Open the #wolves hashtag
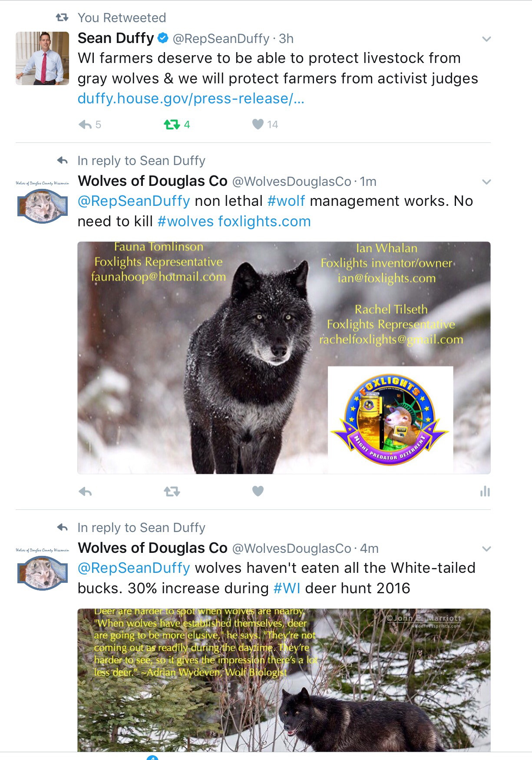 pyautogui.click(x=185, y=221)
